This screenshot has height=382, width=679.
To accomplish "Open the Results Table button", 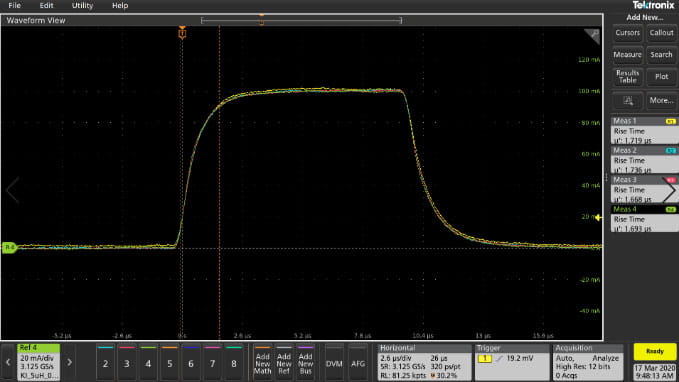I will (x=627, y=77).
